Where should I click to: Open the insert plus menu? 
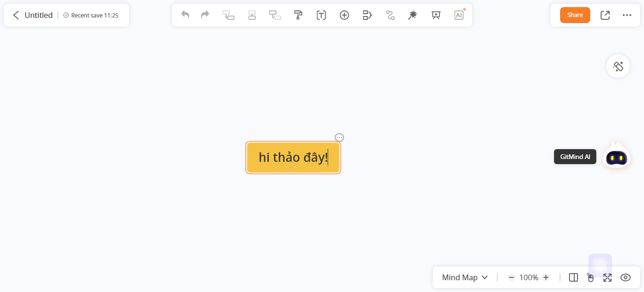[x=344, y=15]
